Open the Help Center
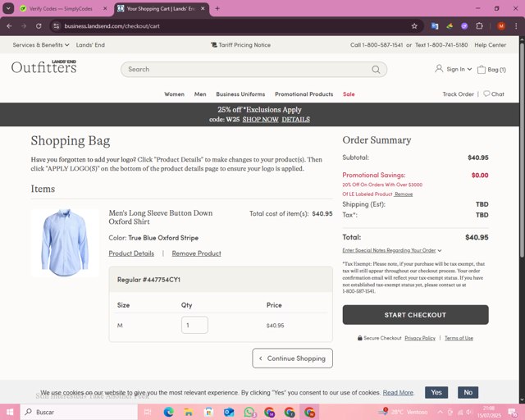Viewport: 525px width, 420px height. (490, 45)
